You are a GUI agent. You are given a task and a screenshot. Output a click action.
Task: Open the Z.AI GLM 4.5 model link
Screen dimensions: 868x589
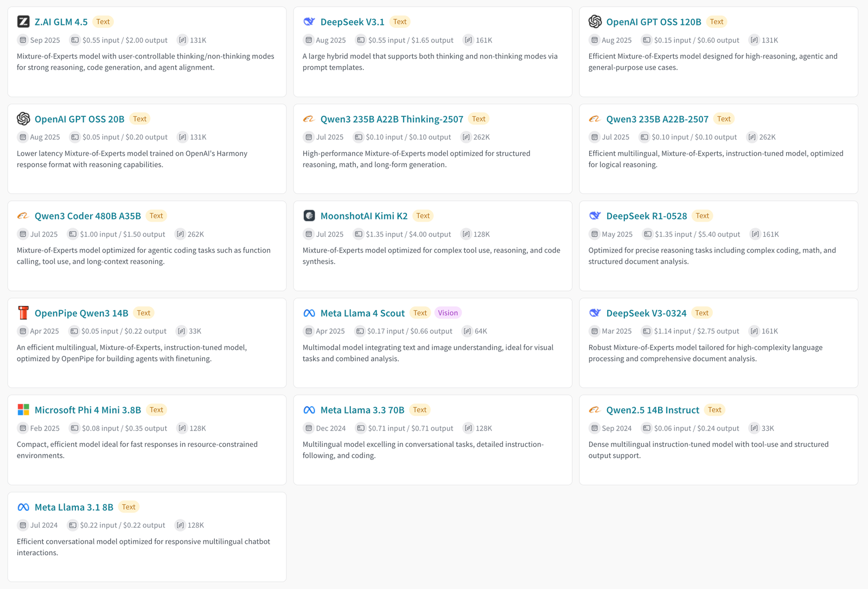coord(61,22)
